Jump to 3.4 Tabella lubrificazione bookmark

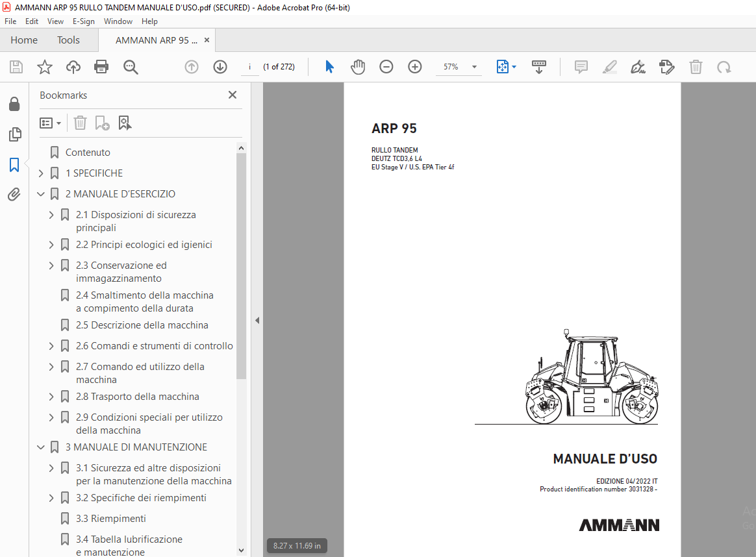coord(129,546)
